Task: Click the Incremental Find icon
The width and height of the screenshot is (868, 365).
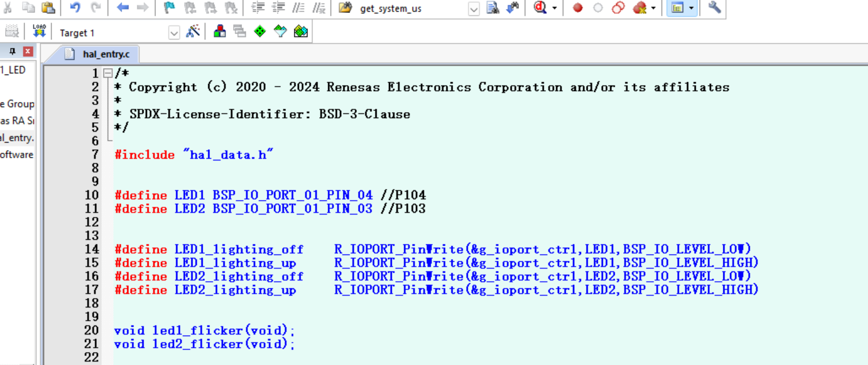Action: 512,8
